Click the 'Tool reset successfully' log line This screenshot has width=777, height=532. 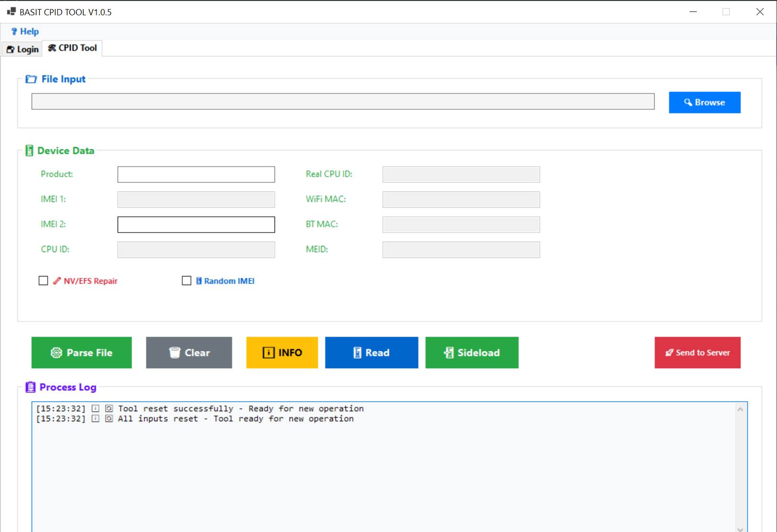[200, 409]
